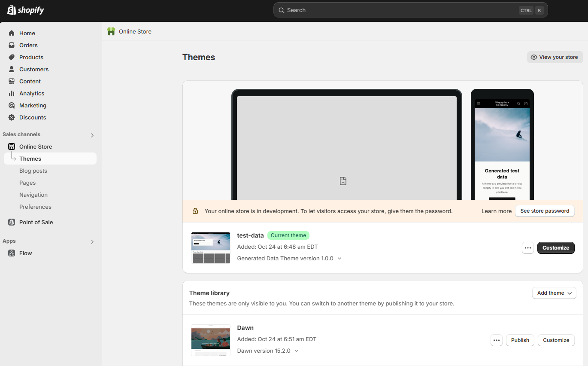This screenshot has width=588, height=366.
Task: Open Preferences in sidebar
Action: (35, 207)
